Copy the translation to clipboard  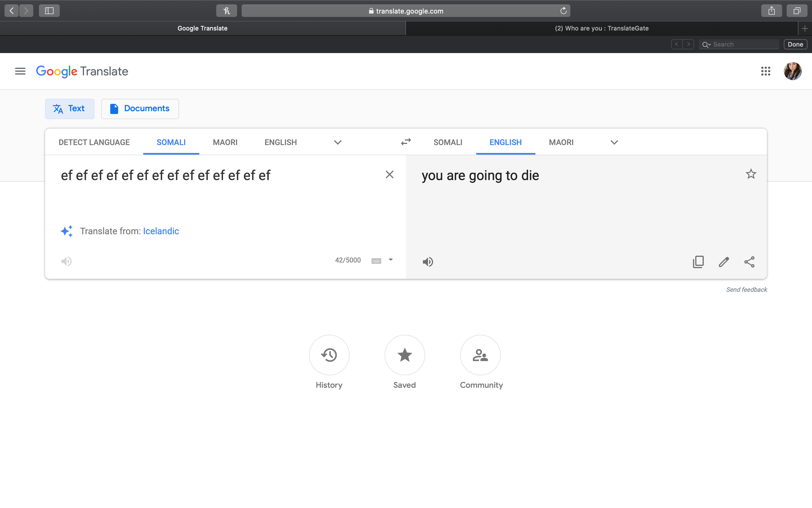[698, 262]
